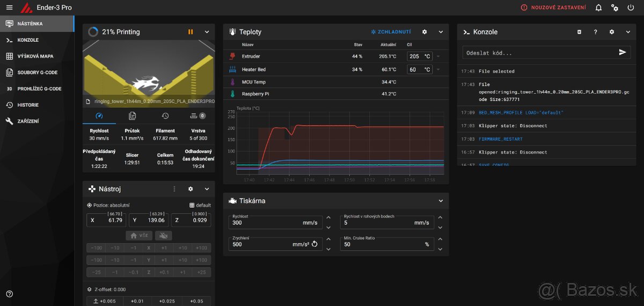
Task: Open the notifications bell
Action: point(598,8)
